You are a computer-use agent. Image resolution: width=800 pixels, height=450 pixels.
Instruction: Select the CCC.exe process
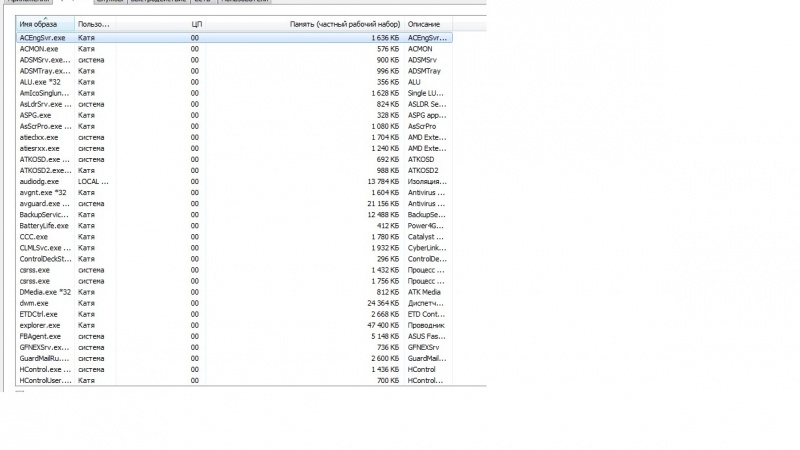tap(234, 237)
